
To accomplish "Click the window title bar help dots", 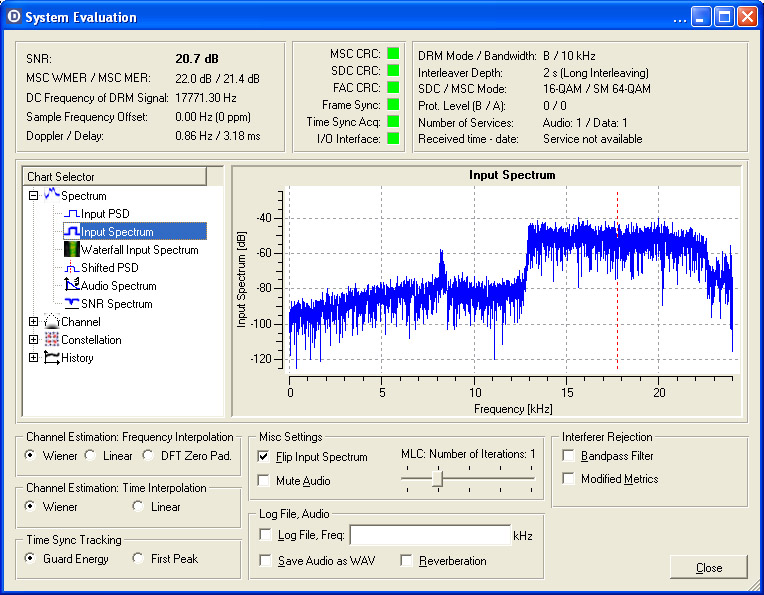I will point(679,20).
